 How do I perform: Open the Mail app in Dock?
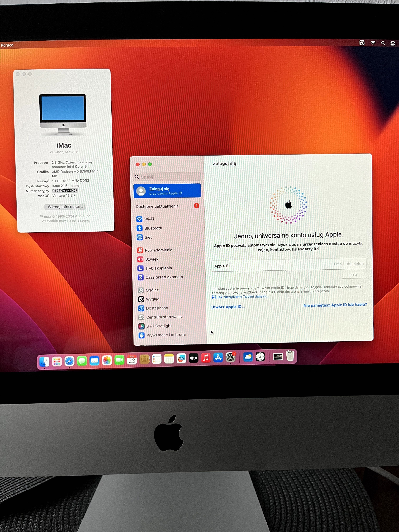tap(94, 360)
